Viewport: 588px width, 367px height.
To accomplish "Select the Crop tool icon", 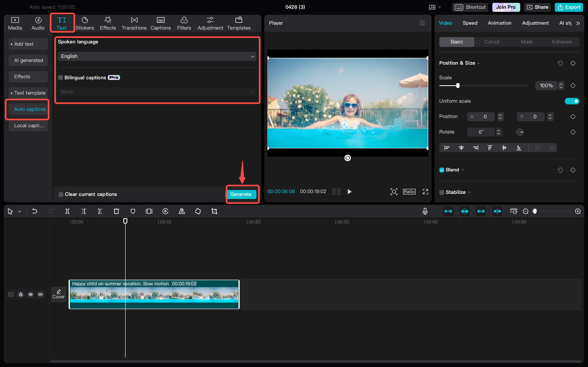I will point(214,211).
